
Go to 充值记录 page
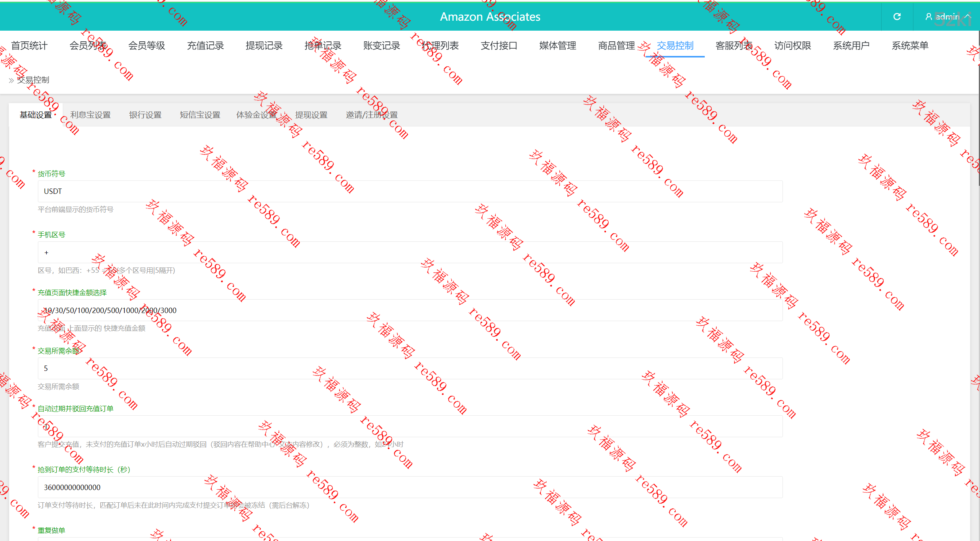click(205, 46)
